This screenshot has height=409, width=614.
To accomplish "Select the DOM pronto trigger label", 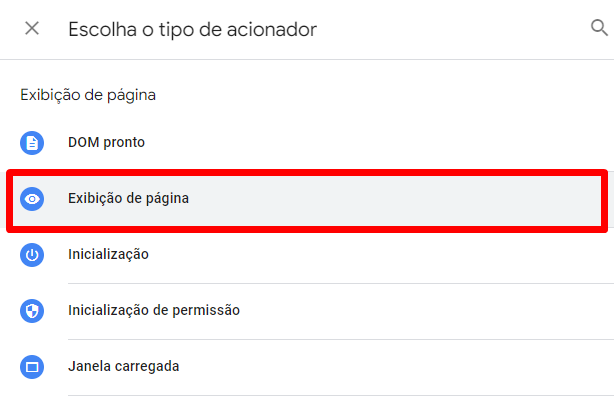I will (x=107, y=142).
